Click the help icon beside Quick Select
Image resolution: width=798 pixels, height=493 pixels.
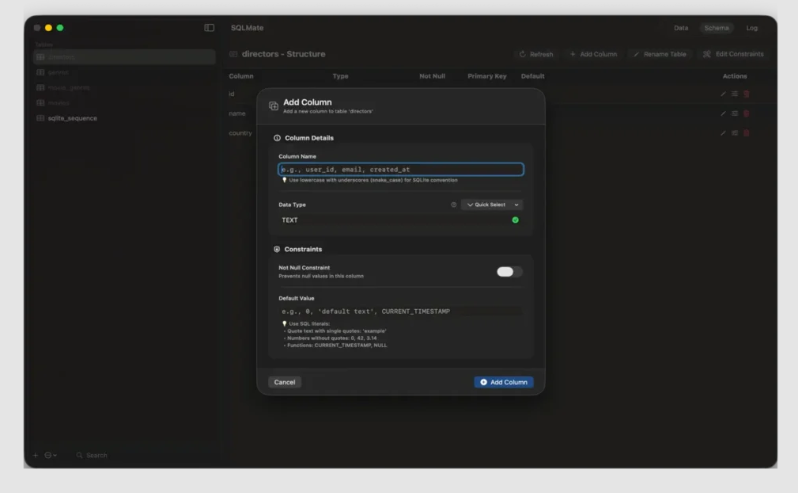point(453,205)
